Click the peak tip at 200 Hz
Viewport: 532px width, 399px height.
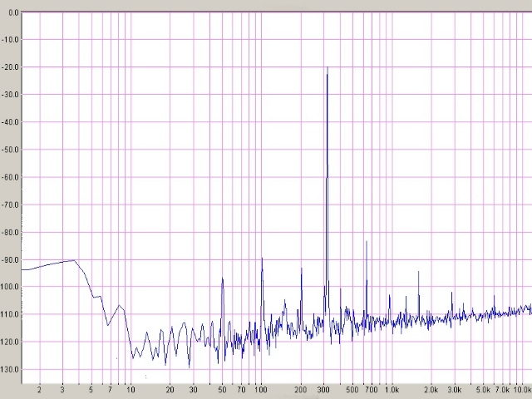302,268
